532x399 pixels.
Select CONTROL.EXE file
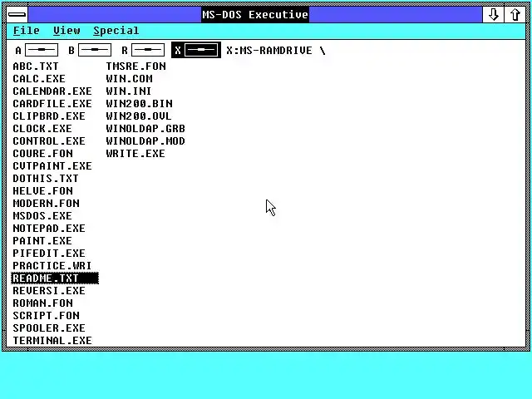point(49,141)
